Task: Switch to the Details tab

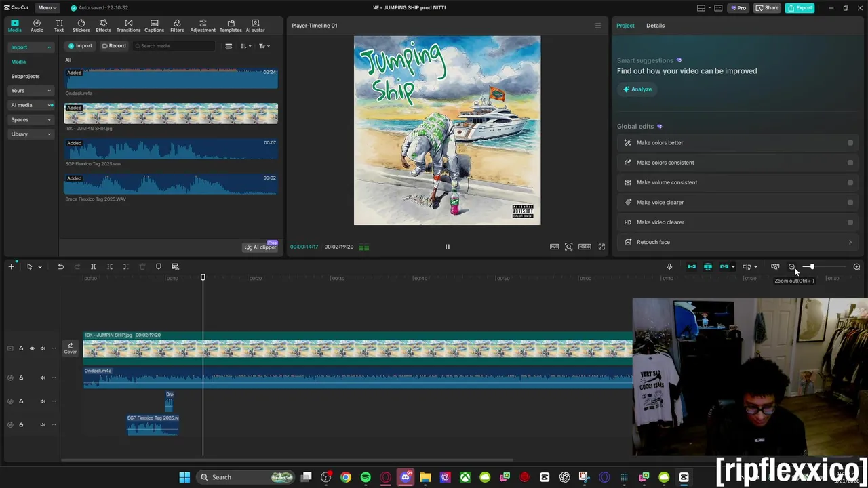Action: (655, 26)
